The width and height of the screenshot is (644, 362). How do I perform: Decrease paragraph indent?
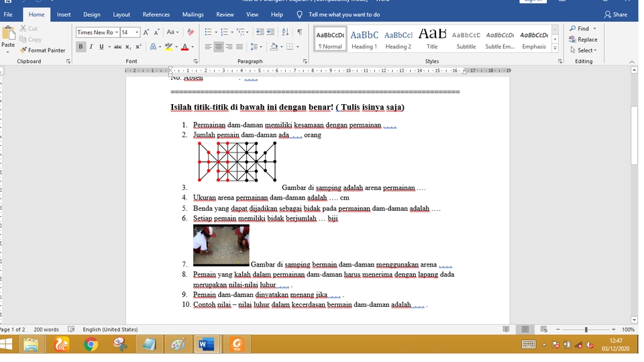click(x=260, y=32)
